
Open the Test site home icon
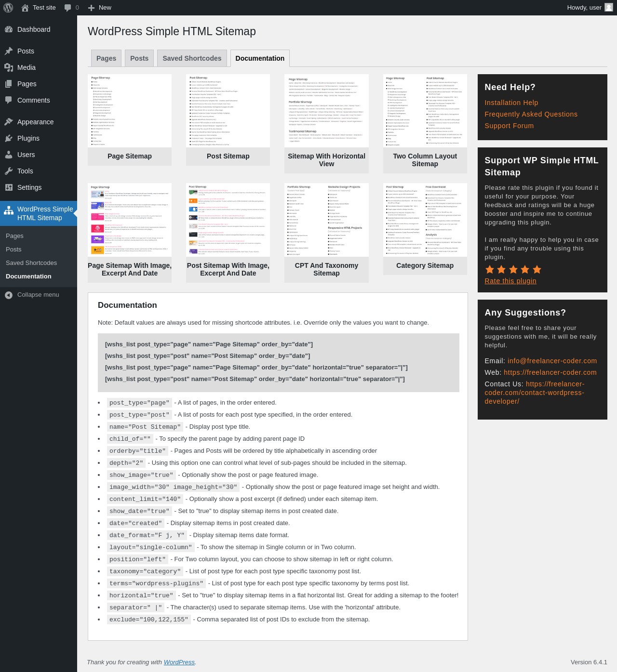tap(25, 8)
